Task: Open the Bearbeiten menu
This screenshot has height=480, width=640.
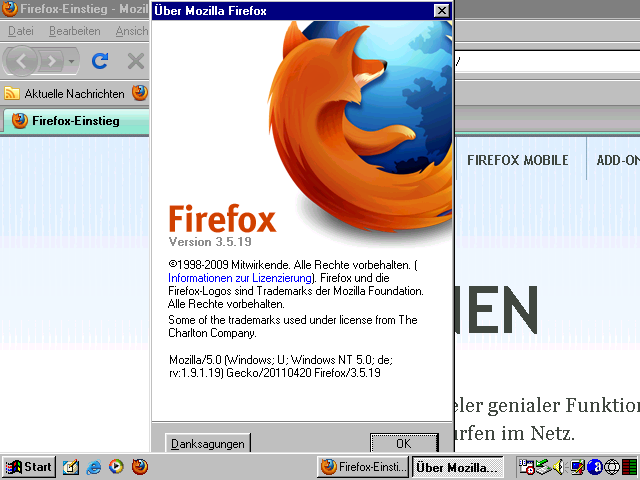Action: point(75,31)
